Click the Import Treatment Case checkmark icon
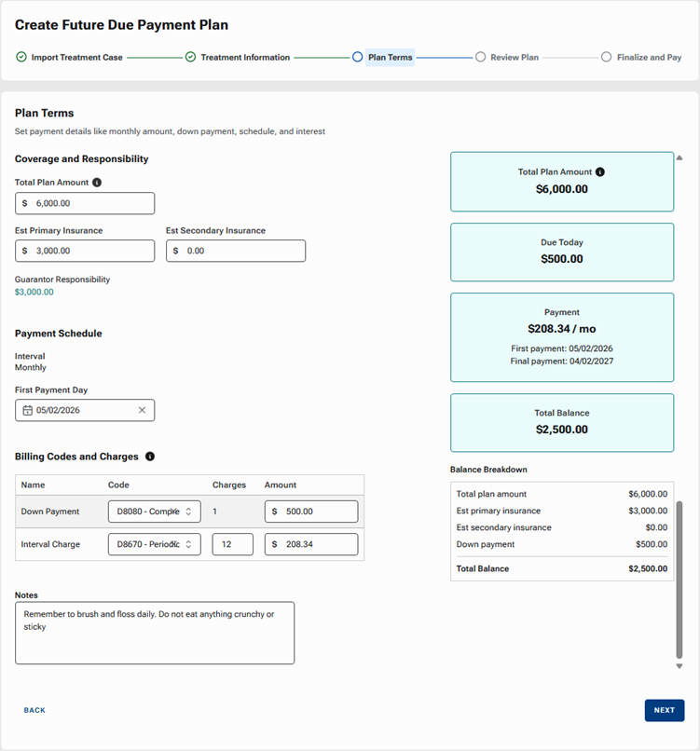Image resolution: width=700 pixels, height=751 pixels. (x=21, y=57)
